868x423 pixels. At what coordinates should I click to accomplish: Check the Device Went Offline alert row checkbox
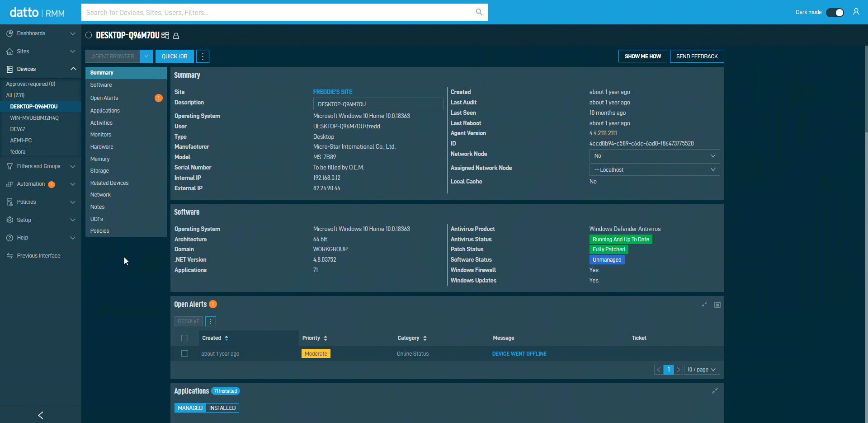tap(184, 353)
